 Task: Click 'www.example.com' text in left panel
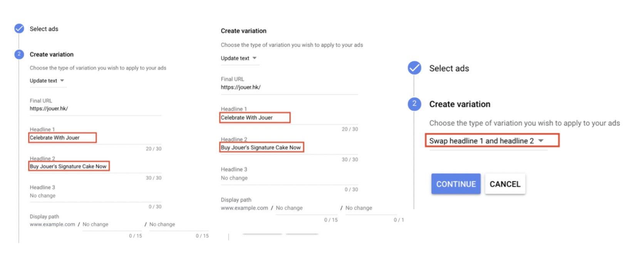[x=52, y=224]
